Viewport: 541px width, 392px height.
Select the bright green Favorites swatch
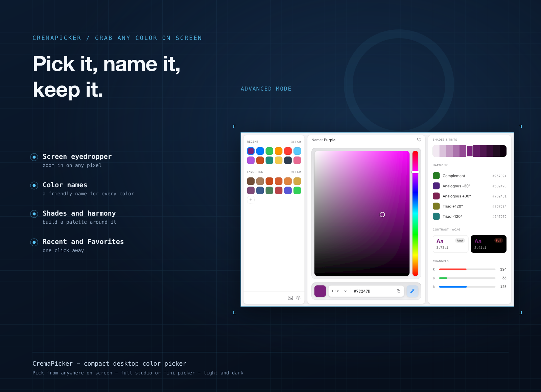(297, 191)
